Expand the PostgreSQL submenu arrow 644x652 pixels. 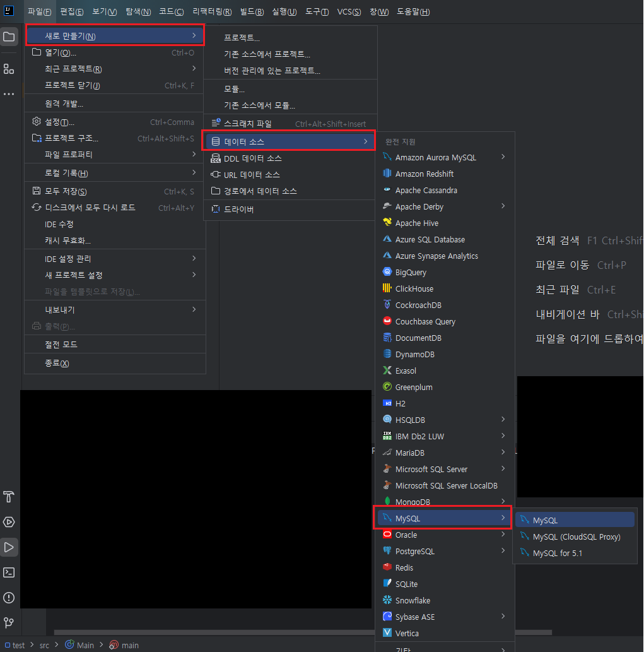[503, 550]
